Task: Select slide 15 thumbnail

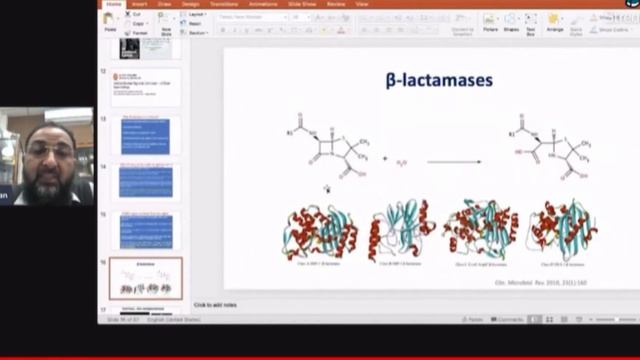Action: 146,230
